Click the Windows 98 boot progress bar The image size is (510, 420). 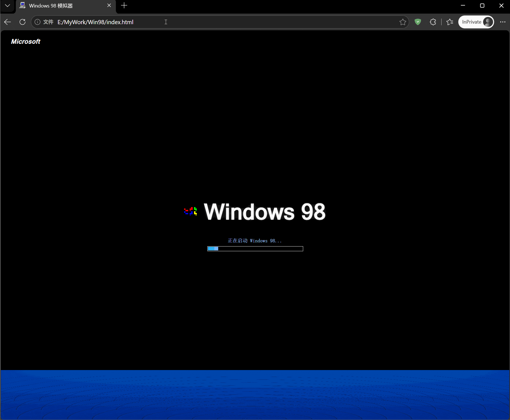tap(255, 249)
